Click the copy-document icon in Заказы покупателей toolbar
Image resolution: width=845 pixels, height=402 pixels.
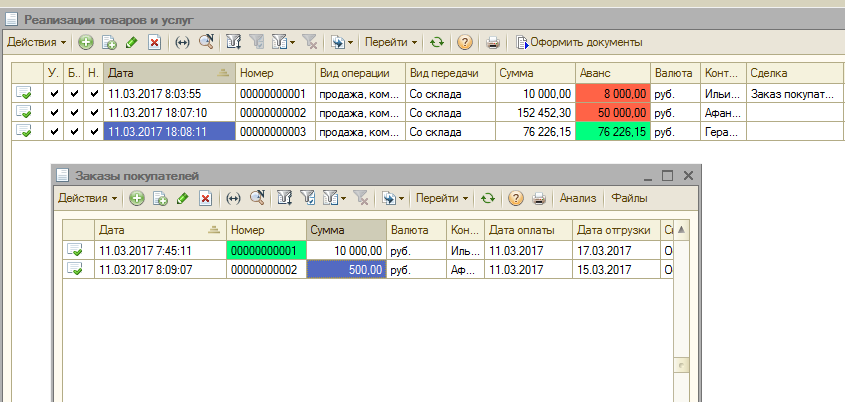[x=160, y=198]
